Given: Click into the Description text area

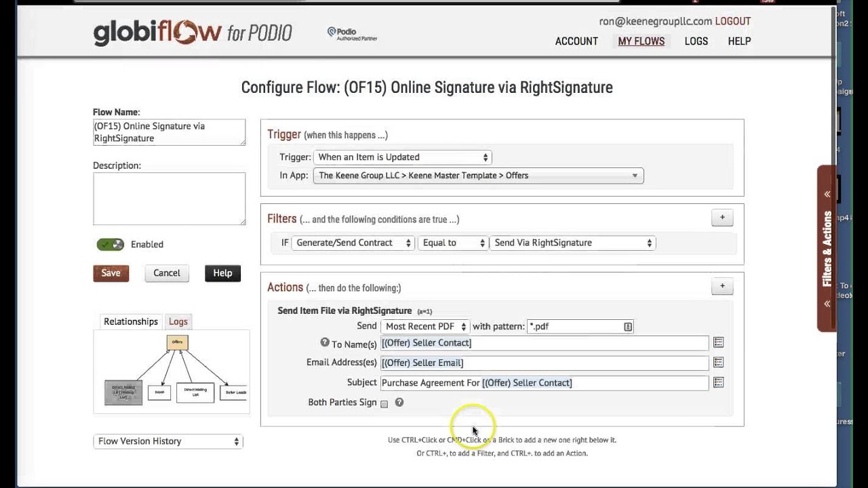Looking at the screenshot, I should point(170,199).
